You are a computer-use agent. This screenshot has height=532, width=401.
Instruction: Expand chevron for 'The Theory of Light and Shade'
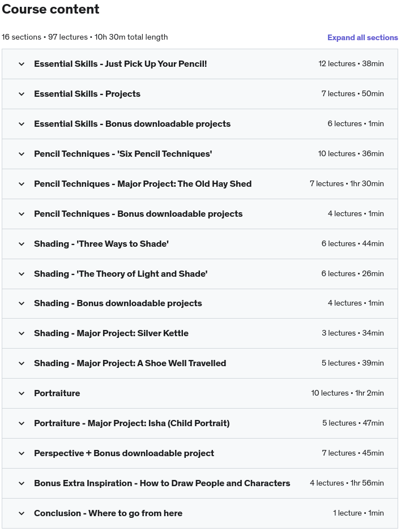(x=22, y=274)
